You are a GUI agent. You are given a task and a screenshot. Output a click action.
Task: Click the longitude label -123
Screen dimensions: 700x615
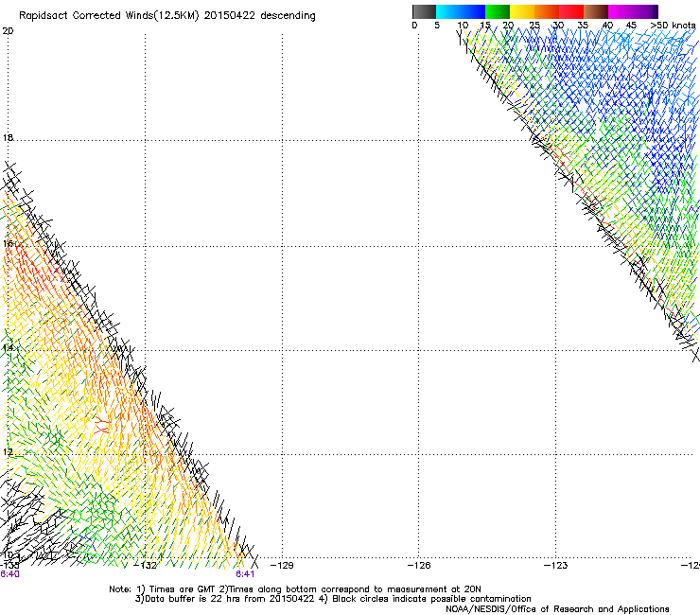click(x=556, y=566)
